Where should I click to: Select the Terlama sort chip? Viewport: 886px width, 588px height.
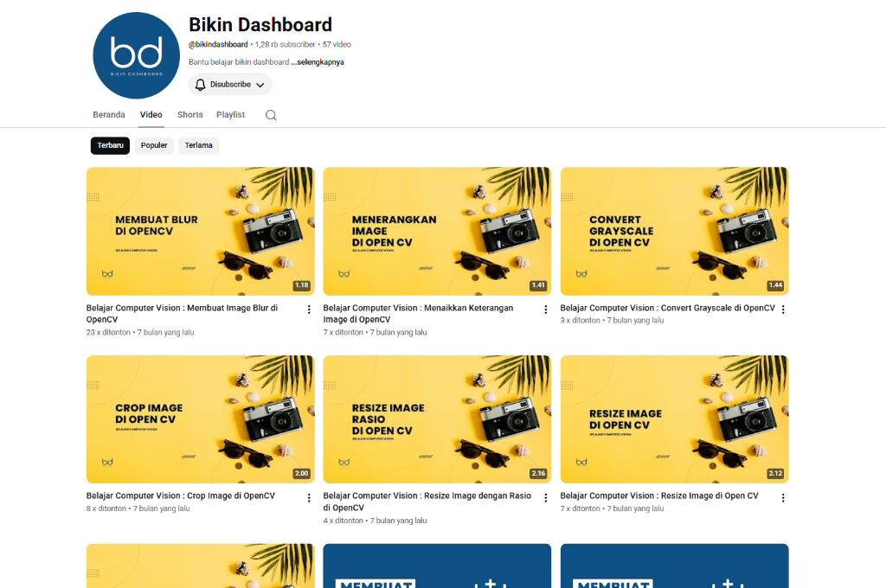click(198, 145)
